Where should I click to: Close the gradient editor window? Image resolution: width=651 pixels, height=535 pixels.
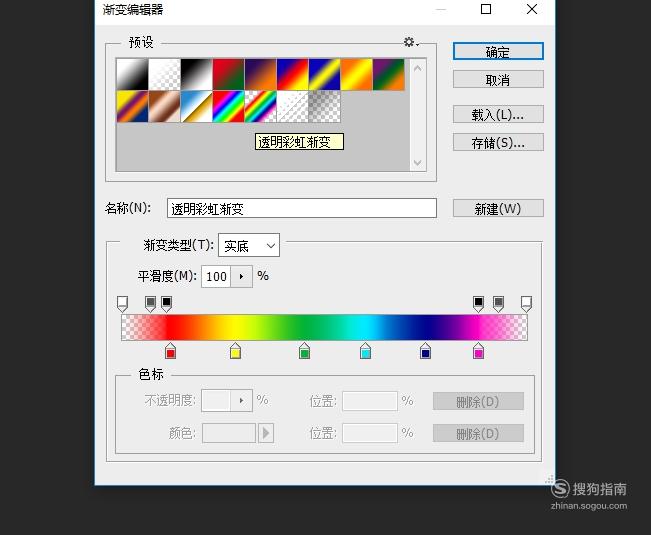point(532,9)
